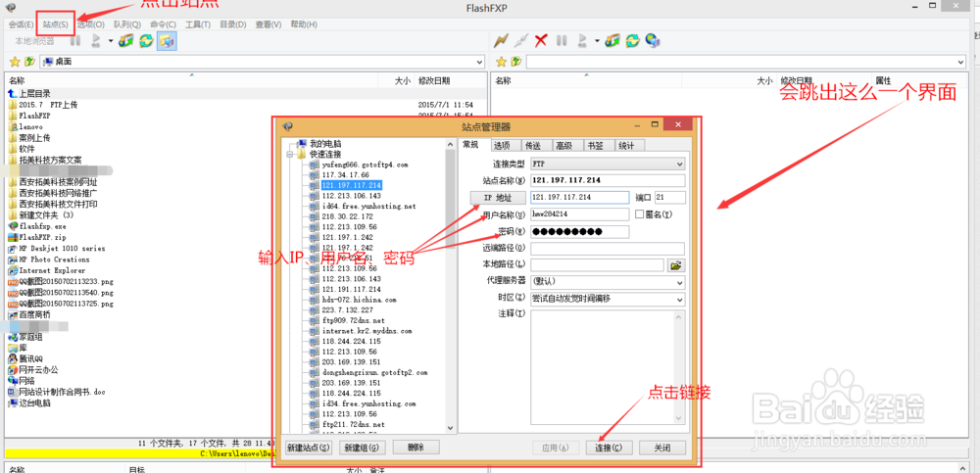Click the up-folder icon beside 桌面 path
Screen dimensions: 980x473
tap(28, 62)
